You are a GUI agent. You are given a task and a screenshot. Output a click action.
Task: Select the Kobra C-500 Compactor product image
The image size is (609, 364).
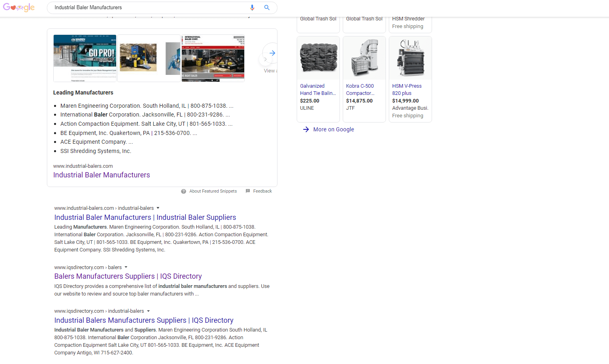[364, 58]
